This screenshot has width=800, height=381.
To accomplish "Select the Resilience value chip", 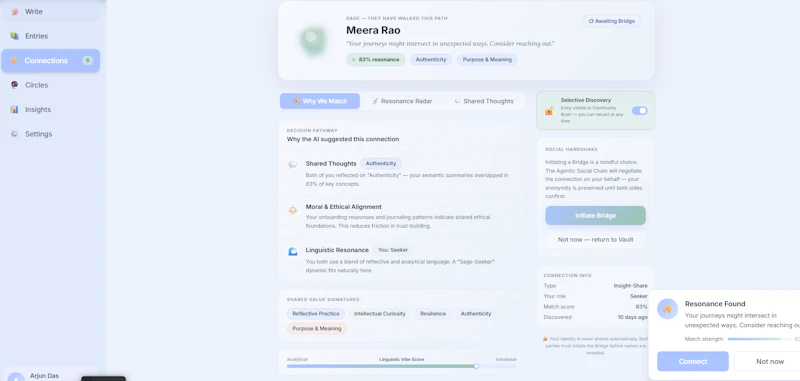I will pos(433,314).
